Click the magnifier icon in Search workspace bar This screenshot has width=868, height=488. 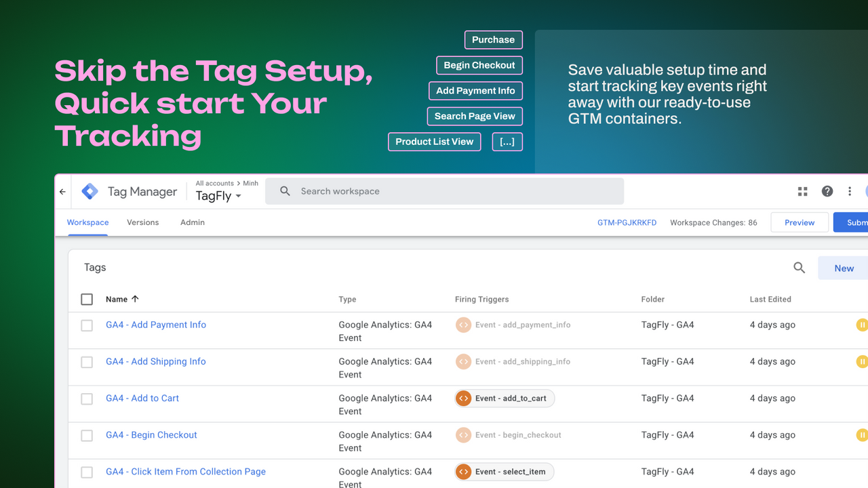[x=285, y=191]
